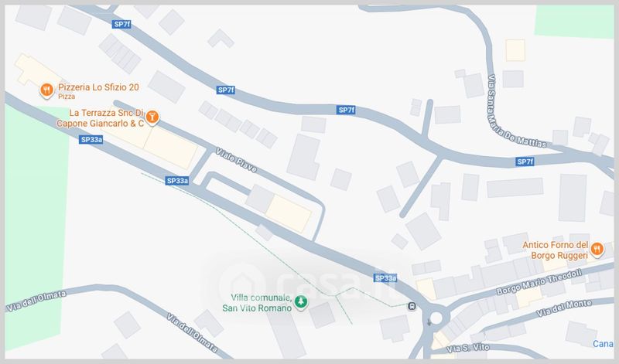
Task: Click the roundabout circle on the map
Action: click(x=436, y=318)
